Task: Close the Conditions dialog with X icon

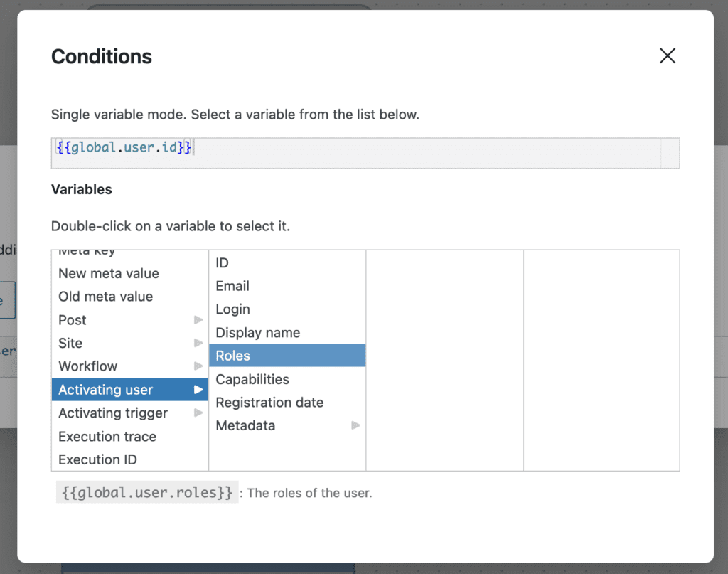Action: 667,56
